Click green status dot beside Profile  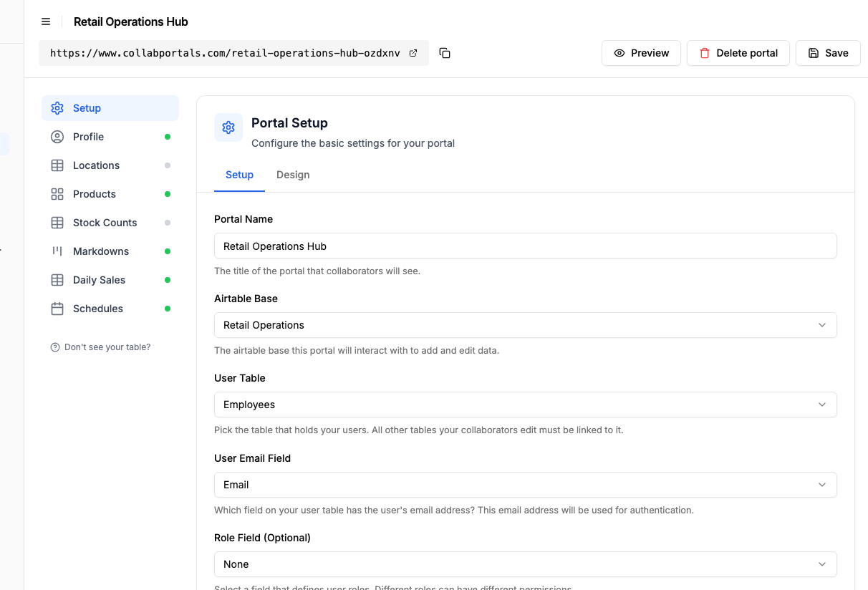point(168,137)
